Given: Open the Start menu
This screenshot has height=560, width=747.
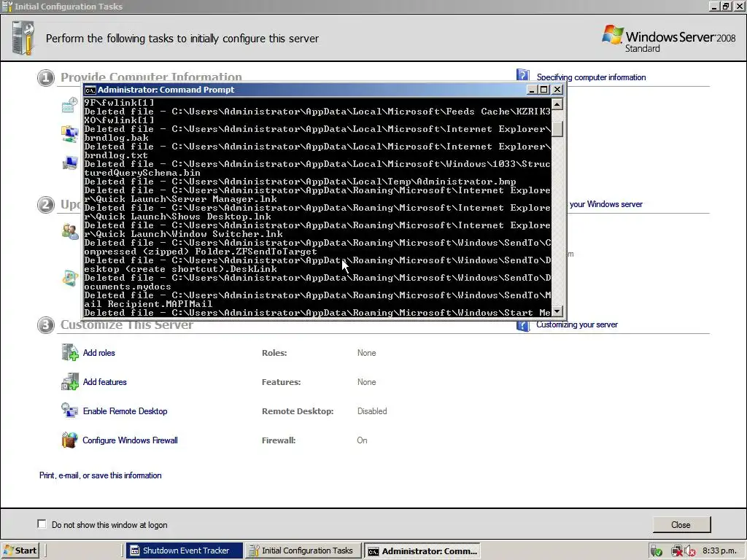Looking at the screenshot, I should [x=20, y=551].
